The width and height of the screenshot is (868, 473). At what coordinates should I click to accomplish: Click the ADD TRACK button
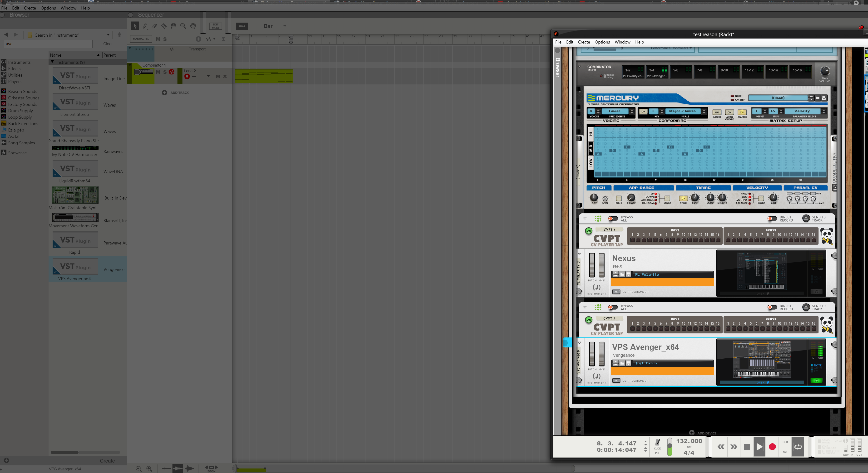(x=175, y=93)
